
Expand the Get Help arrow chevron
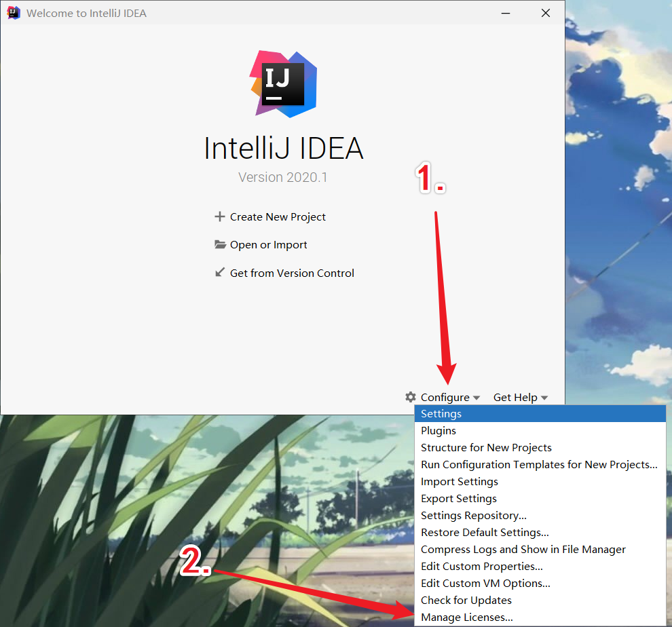click(544, 398)
